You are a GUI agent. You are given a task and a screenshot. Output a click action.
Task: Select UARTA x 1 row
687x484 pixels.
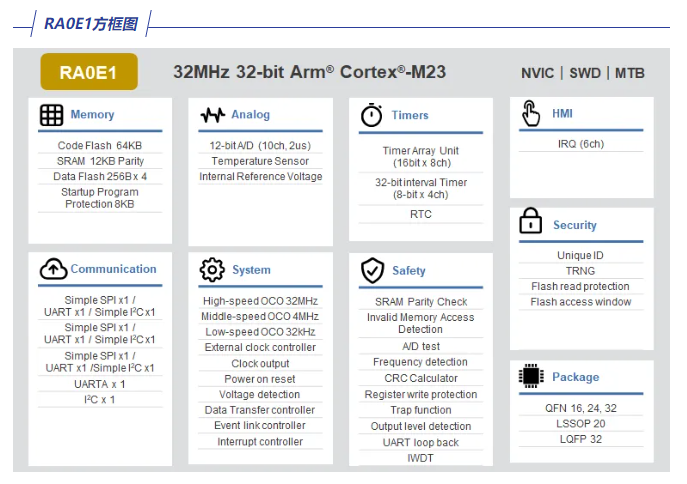click(x=100, y=384)
